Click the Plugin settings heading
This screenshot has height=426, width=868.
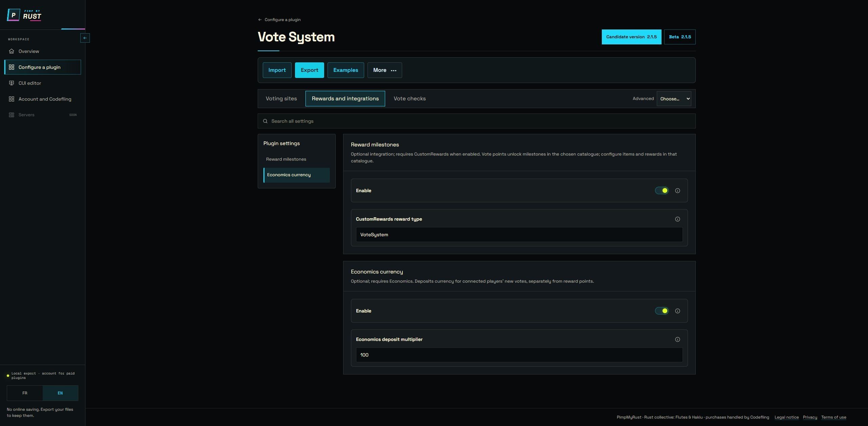pyautogui.click(x=281, y=143)
